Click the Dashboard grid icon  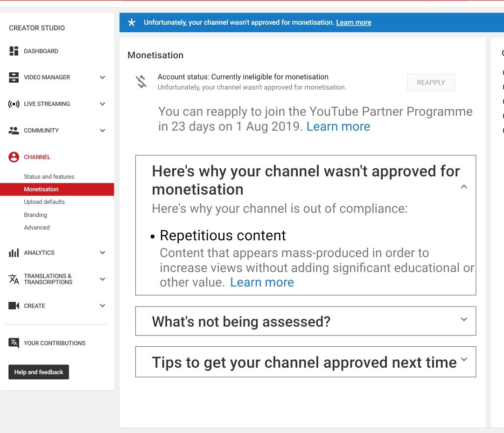(x=14, y=51)
